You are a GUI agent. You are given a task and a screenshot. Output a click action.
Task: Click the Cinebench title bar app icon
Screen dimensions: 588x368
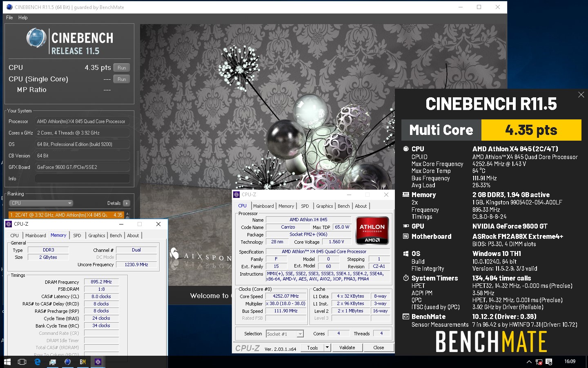coord(9,7)
